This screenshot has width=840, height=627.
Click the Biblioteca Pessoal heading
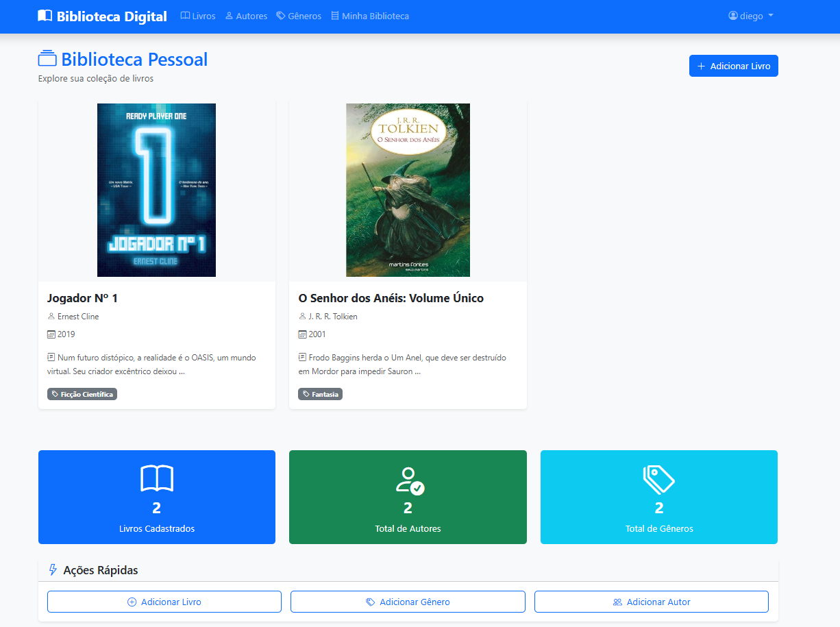134,60
